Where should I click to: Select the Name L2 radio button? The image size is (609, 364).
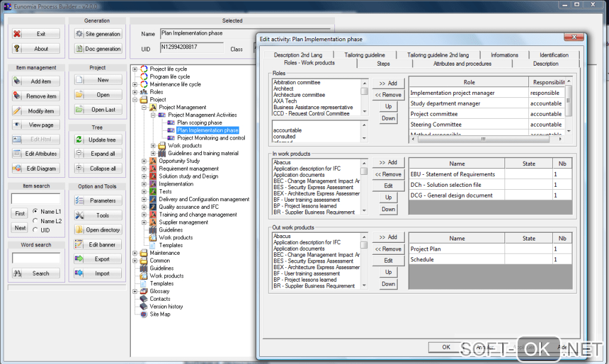coord(36,221)
